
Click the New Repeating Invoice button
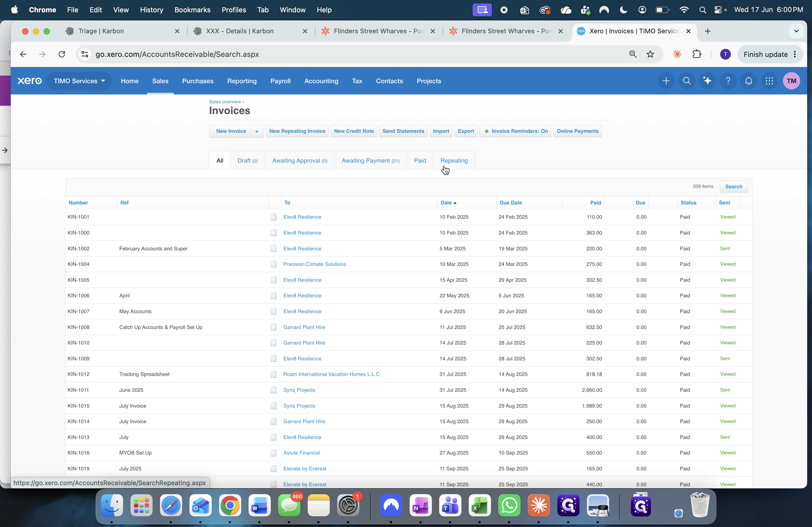(297, 131)
